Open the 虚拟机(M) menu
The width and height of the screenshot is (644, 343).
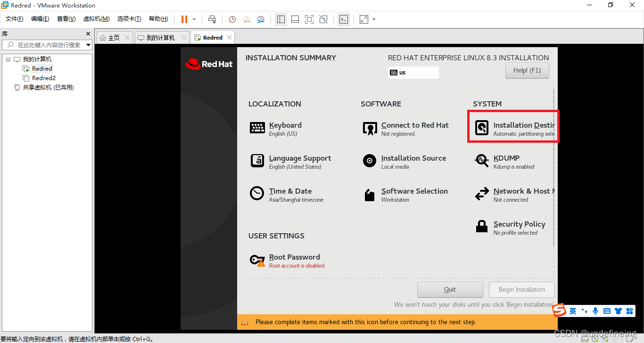point(96,19)
